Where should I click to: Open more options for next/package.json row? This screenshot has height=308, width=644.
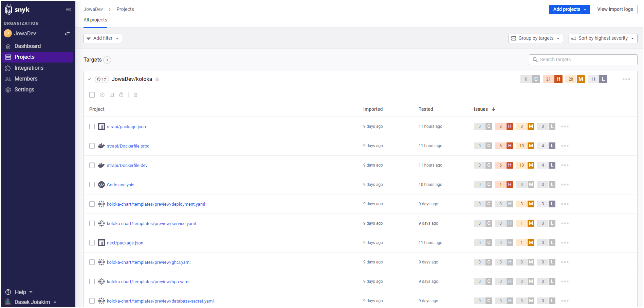pyautogui.click(x=565, y=243)
